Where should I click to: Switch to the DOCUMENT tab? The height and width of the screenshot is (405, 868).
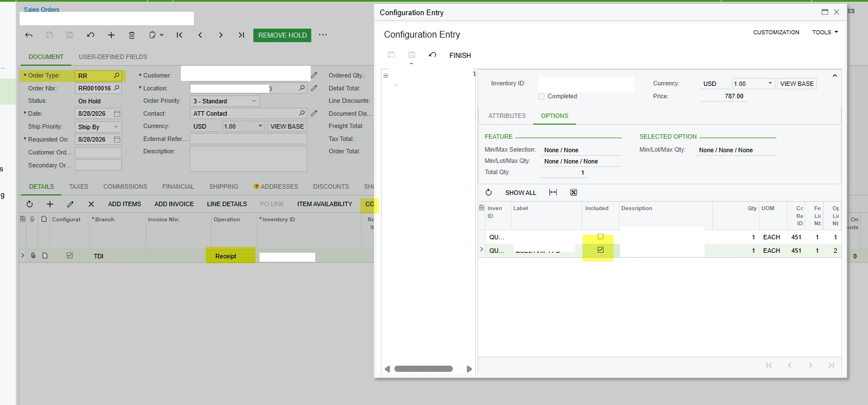[46, 57]
